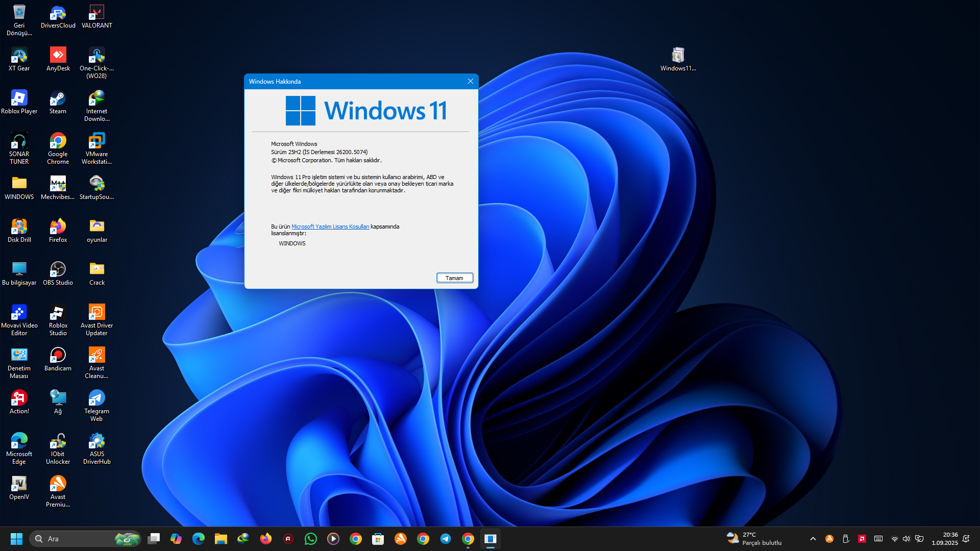The width and height of the screenshot is (980, 551).
Task: Open the notification bell icon in the tray
Action: coord(966,539)
